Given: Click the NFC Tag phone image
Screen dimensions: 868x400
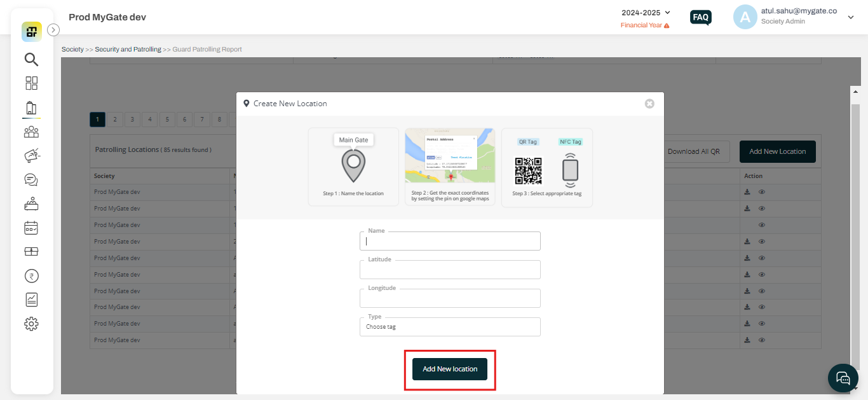Looking at the screenshot, I should pos(570,170).
